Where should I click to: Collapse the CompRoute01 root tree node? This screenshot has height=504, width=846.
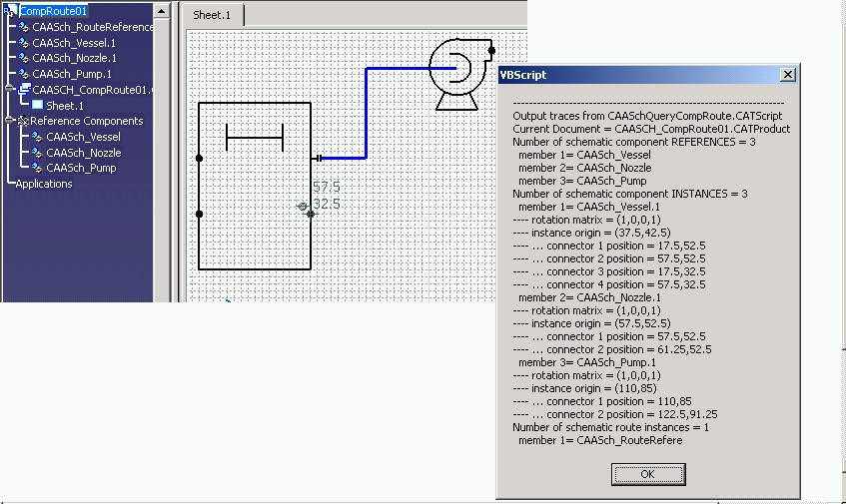4,12
